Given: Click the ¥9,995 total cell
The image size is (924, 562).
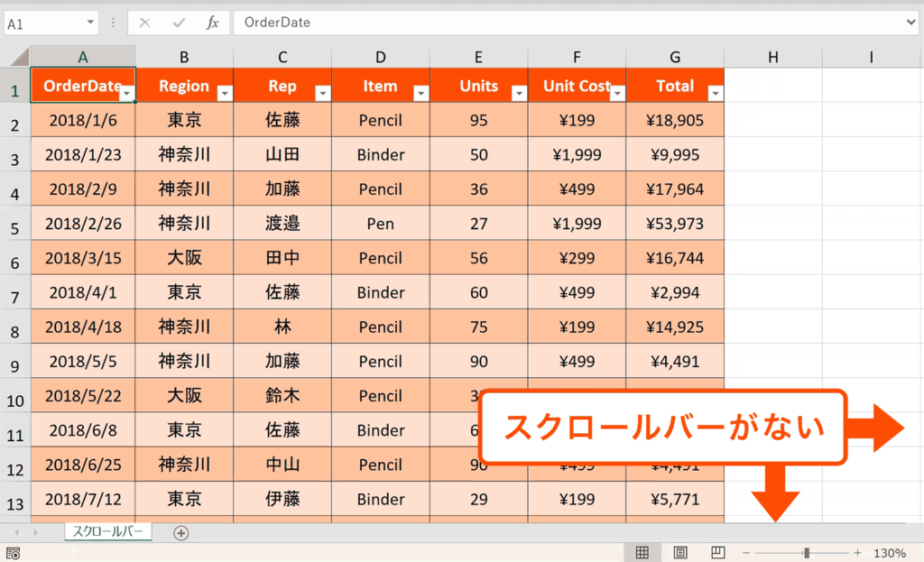Looking at the screenshot, I should [x=675, y=154].
